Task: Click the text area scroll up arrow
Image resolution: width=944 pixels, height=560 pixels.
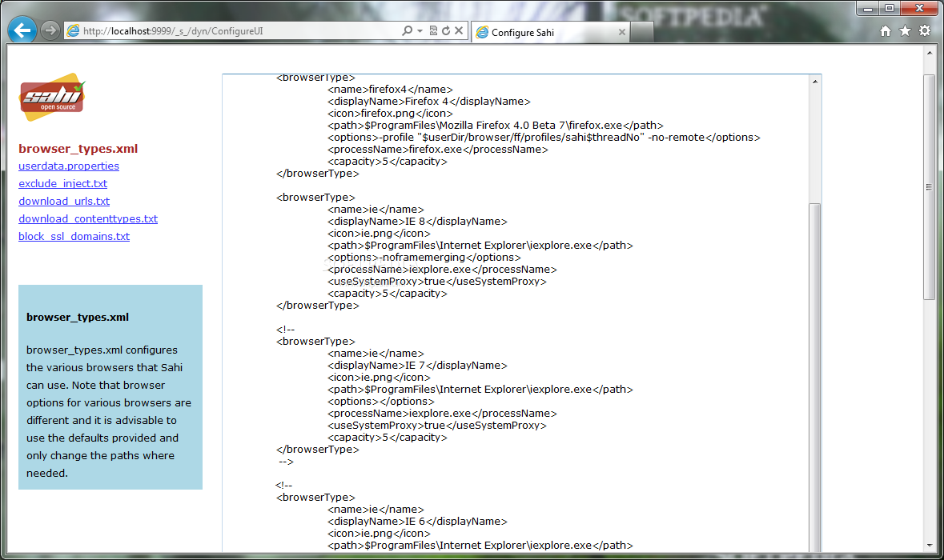Action: 815,82
